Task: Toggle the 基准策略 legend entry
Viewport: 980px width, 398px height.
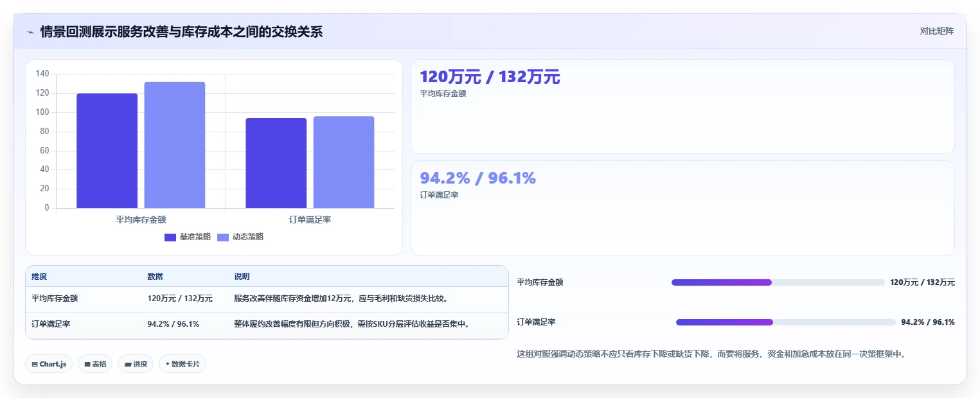Action: pos(188,237)
